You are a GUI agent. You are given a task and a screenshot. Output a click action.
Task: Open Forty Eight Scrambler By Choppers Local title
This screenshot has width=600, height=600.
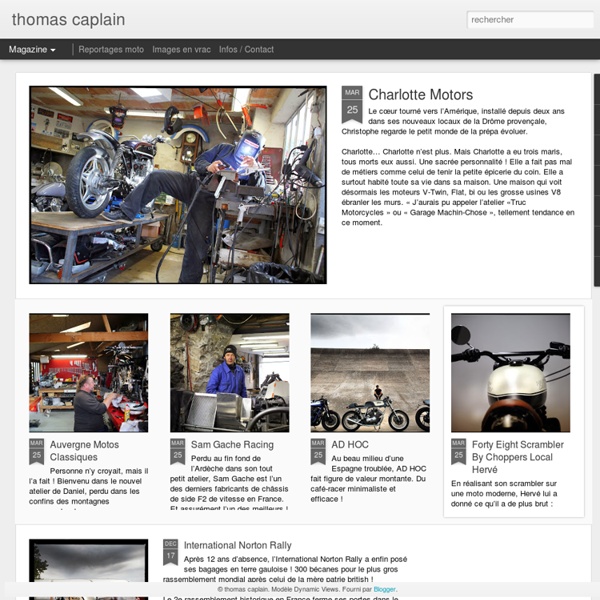(x=518, y=457)
